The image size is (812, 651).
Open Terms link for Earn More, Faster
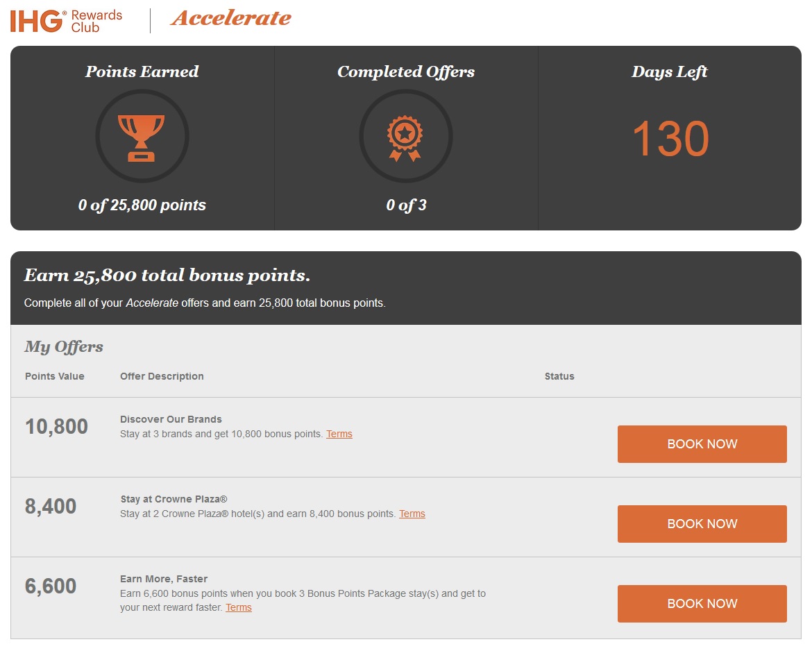click(x=239, y=607)
